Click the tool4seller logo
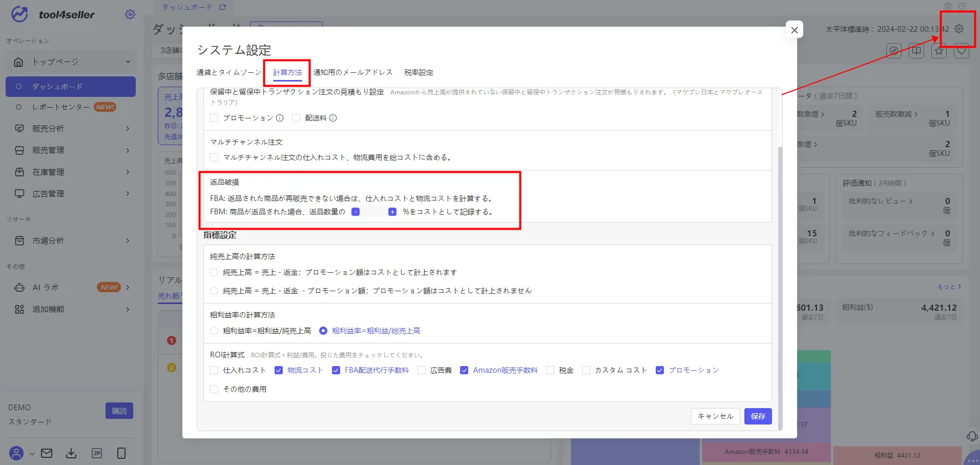980x465 pixels. point(53,14)
